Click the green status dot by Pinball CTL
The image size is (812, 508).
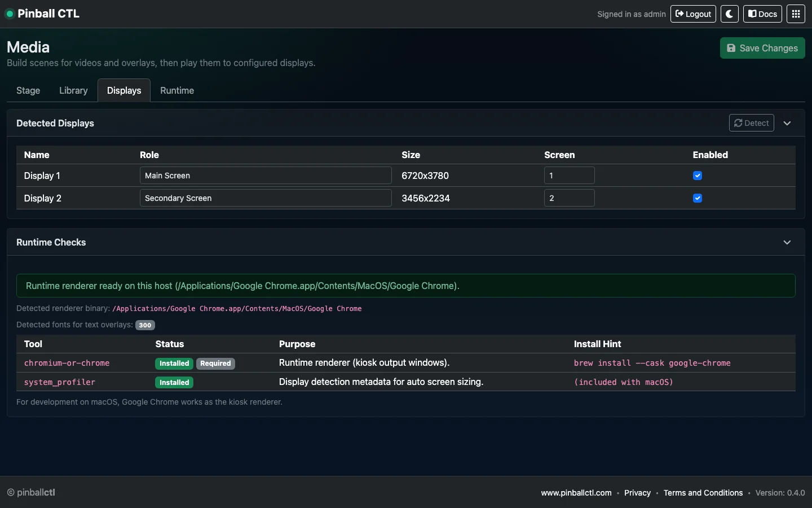(x=10, y=14)
